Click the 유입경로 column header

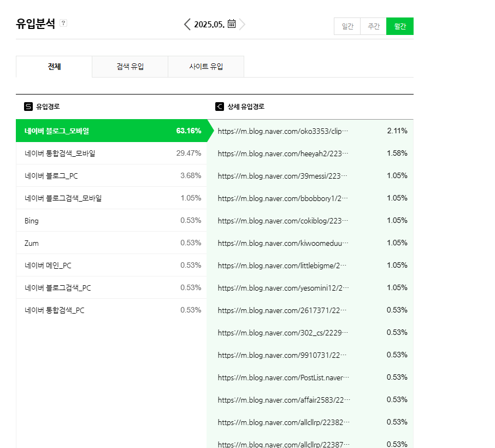(x=48, y=107)
